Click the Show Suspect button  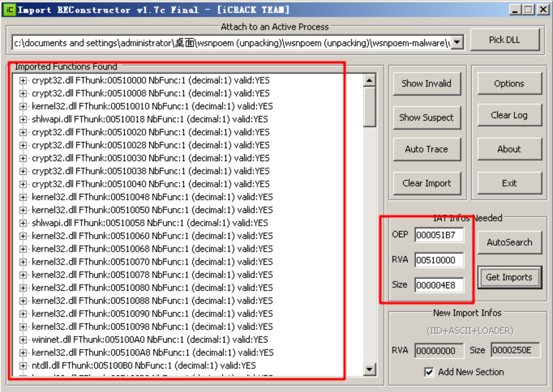point(427,118)
